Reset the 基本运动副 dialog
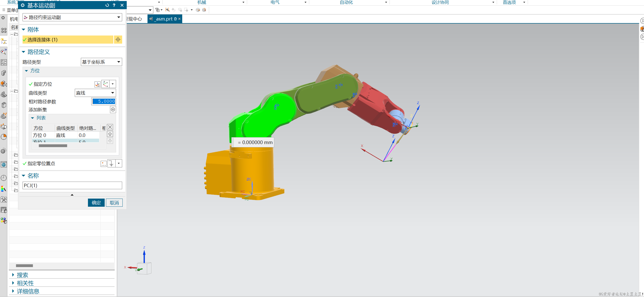644x297 pixels. [x=107, y=5]
